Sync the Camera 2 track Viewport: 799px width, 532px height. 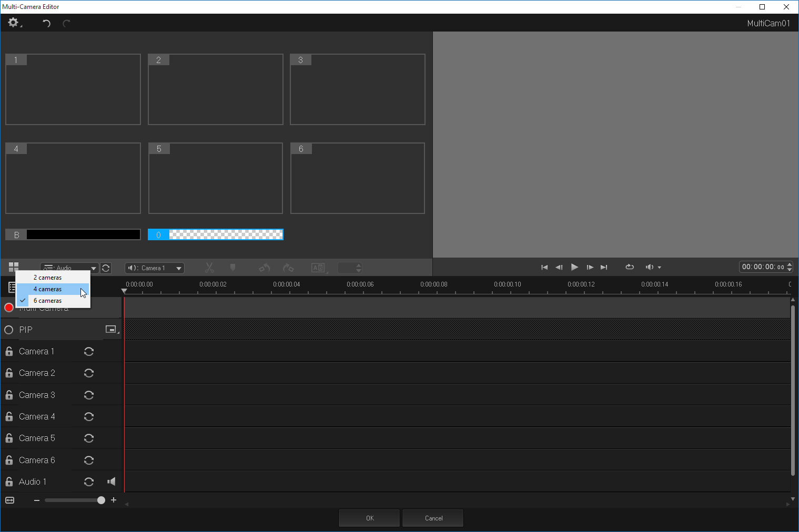89,373
